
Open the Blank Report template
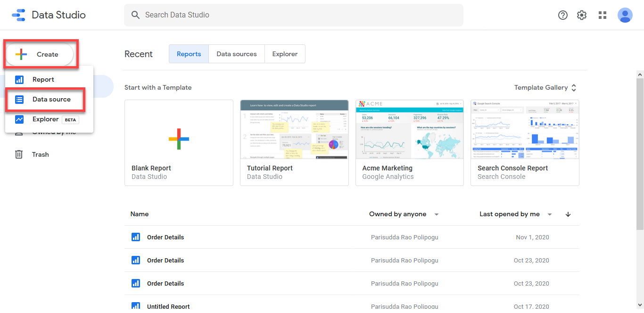(x=179, y=143)
